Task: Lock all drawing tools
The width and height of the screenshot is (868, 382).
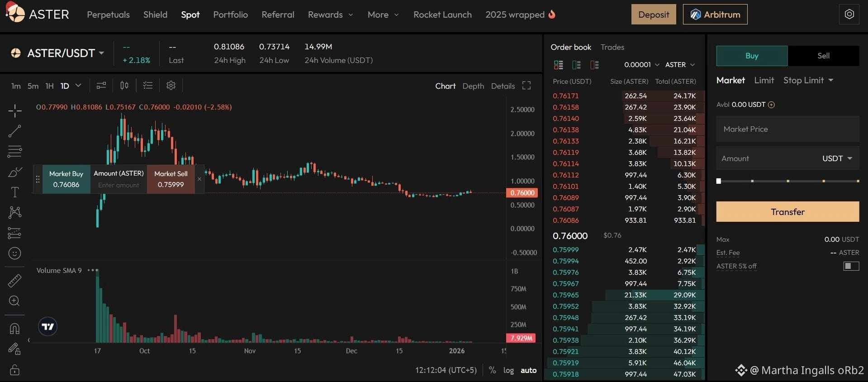Action: click(14, 369)
